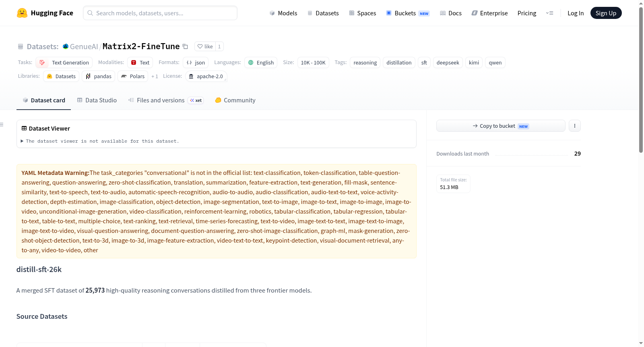Focus the search models, datasets, users field

coord(160,13)
